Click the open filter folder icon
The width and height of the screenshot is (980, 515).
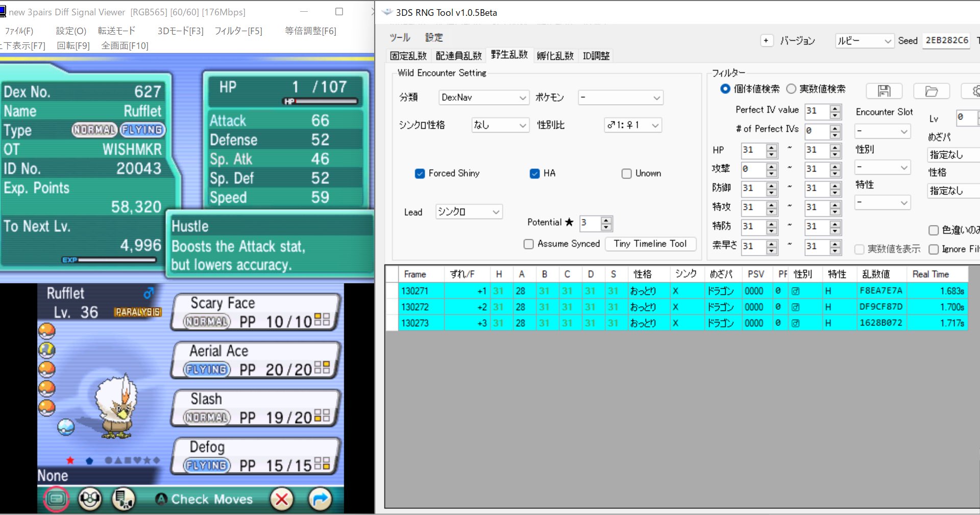[x=932, y=91]
